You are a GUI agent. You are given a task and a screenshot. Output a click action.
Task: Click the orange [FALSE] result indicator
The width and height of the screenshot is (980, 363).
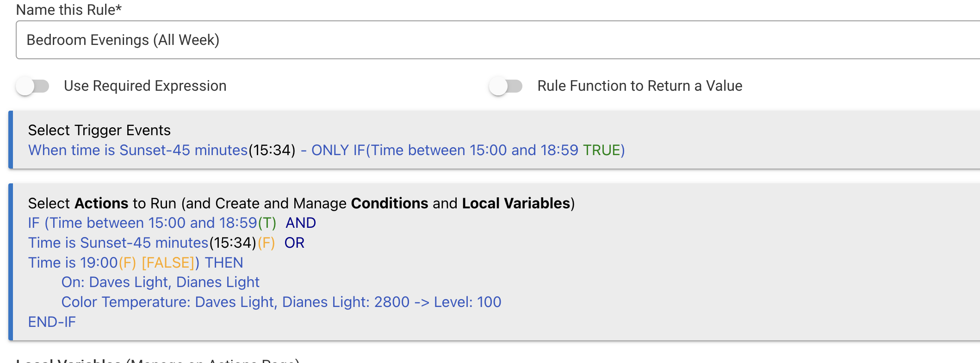tap(168, 263)
